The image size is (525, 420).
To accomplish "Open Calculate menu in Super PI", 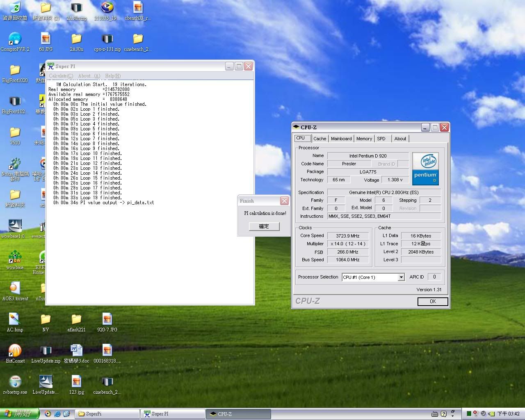I will click(x=61, y=76).
